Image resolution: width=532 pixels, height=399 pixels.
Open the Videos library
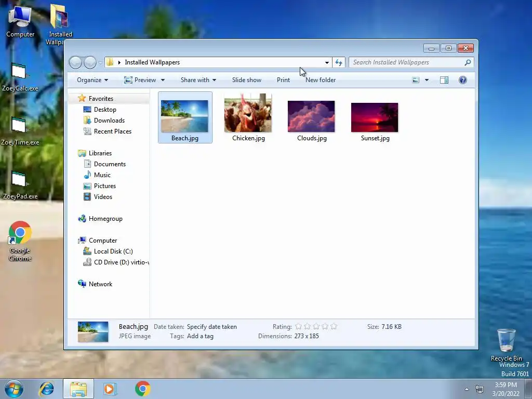pyautogui.click(x=103, y=197)
